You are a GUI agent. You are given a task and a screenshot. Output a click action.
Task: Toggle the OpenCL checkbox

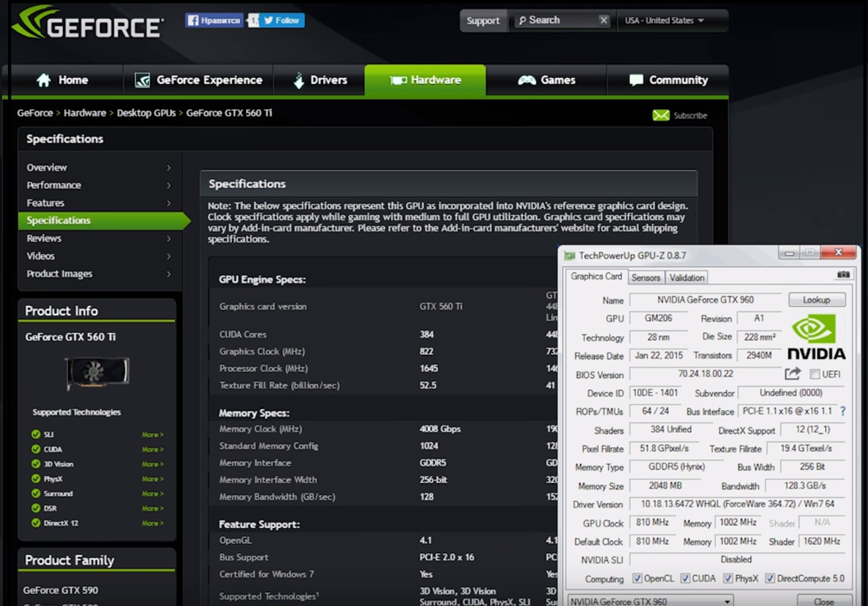[x=637, y=578]
